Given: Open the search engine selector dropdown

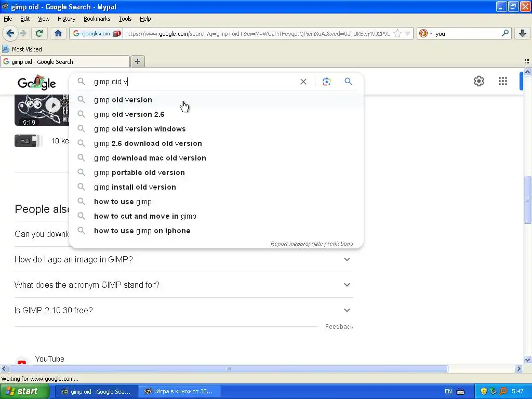Looking at the screenshot, I should click(x=425, y=33).
